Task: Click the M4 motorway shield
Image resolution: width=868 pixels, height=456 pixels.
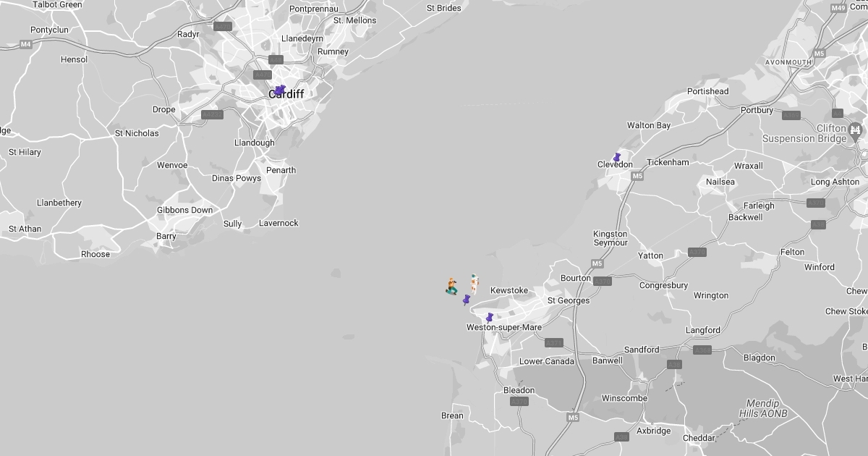Action: [26, 44]
